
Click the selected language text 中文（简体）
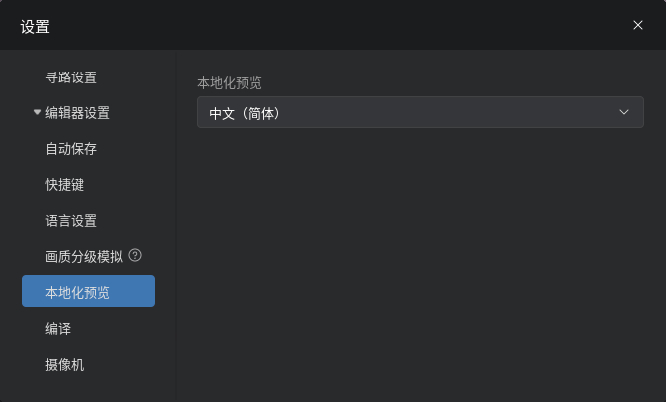point(245,113)
